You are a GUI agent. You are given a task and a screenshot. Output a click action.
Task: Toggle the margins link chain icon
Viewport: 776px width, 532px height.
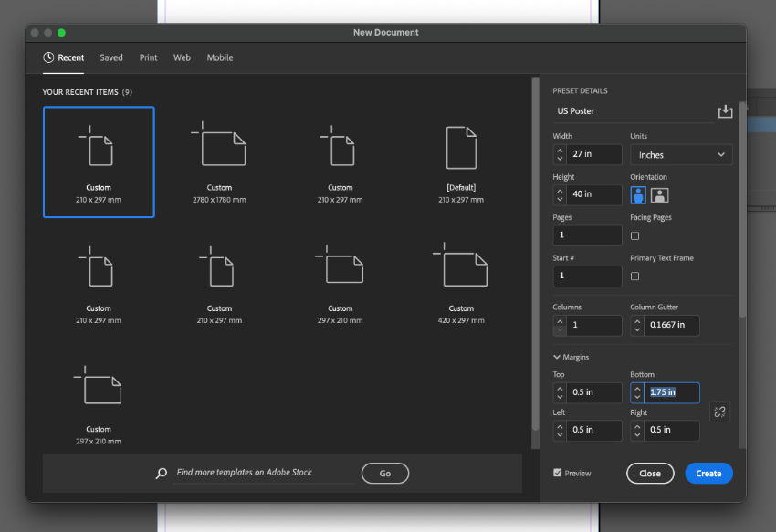(719, 412)
